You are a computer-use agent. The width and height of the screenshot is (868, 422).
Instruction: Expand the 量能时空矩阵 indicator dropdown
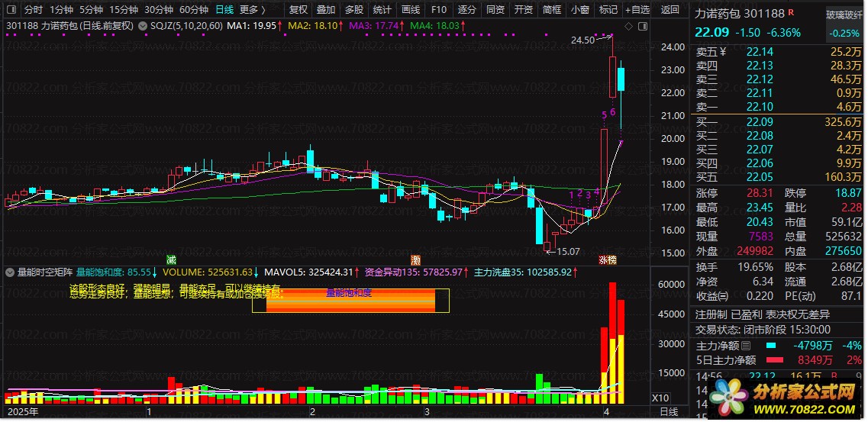(x=9, y=272)
